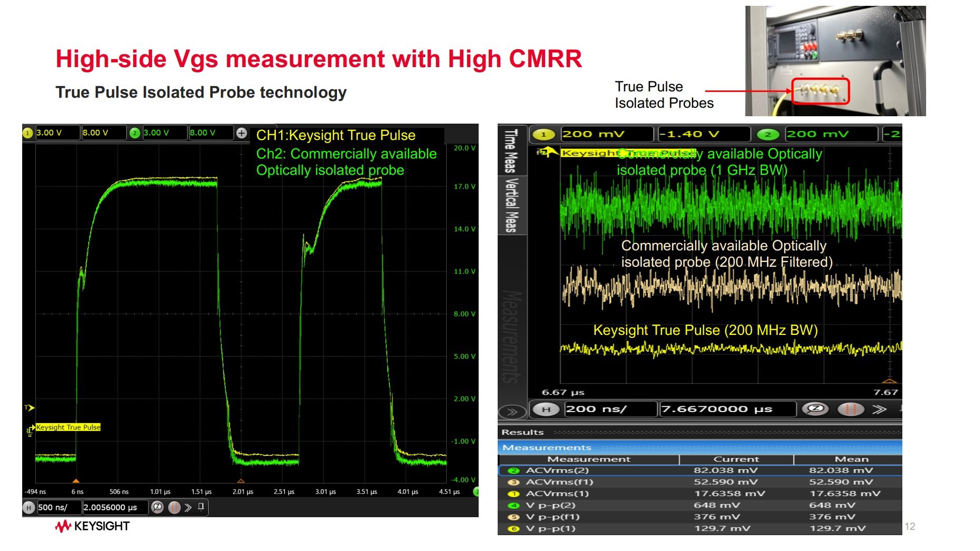
Task: Open the True Pulse probe photo thumbnail
Action: [835, 61]
